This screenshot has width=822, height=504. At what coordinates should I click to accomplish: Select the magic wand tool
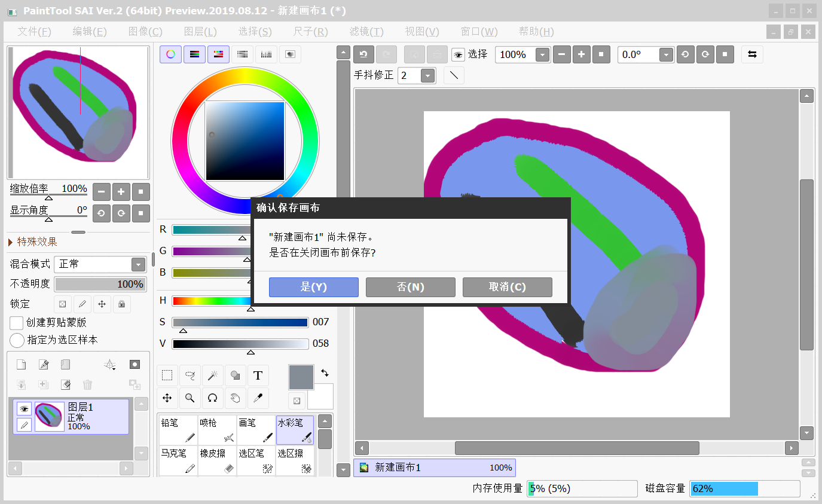pyautogui.click(x=212, y=375)
